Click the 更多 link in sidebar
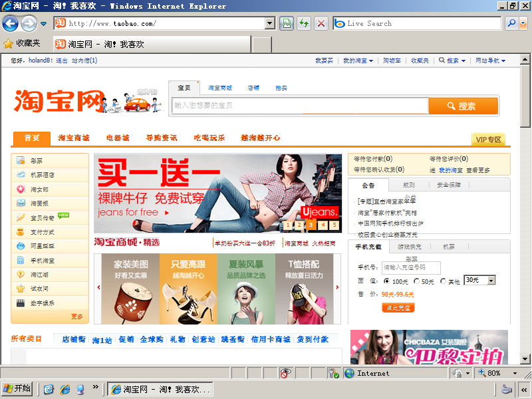532x399 pixels. coord(76,317)
